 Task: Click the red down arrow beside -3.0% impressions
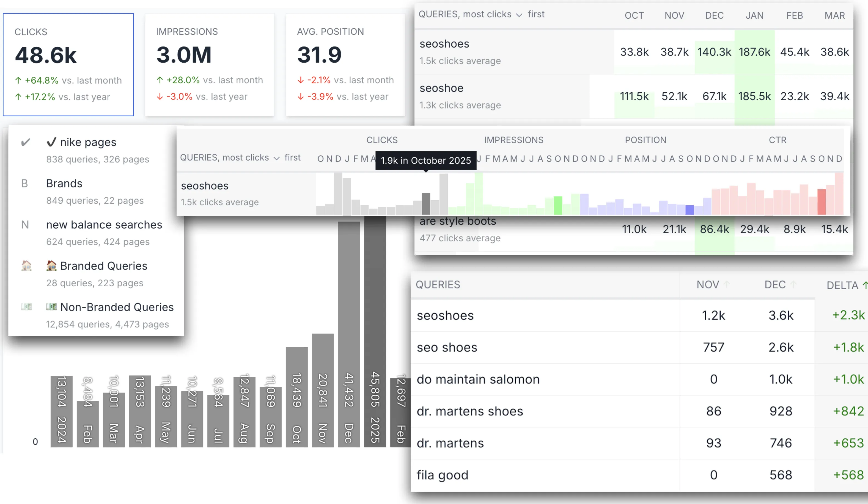point(160,97)
